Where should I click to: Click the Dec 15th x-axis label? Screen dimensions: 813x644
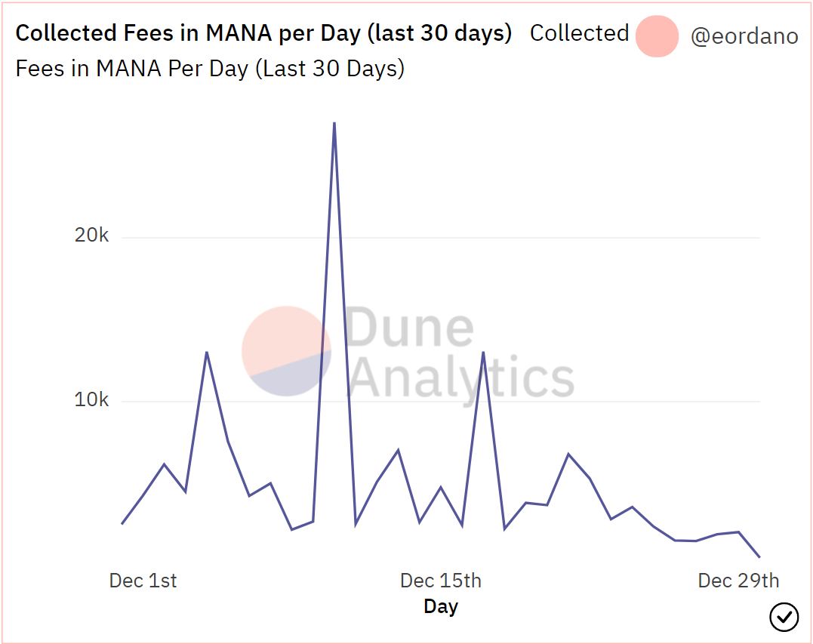pos(441,581)
